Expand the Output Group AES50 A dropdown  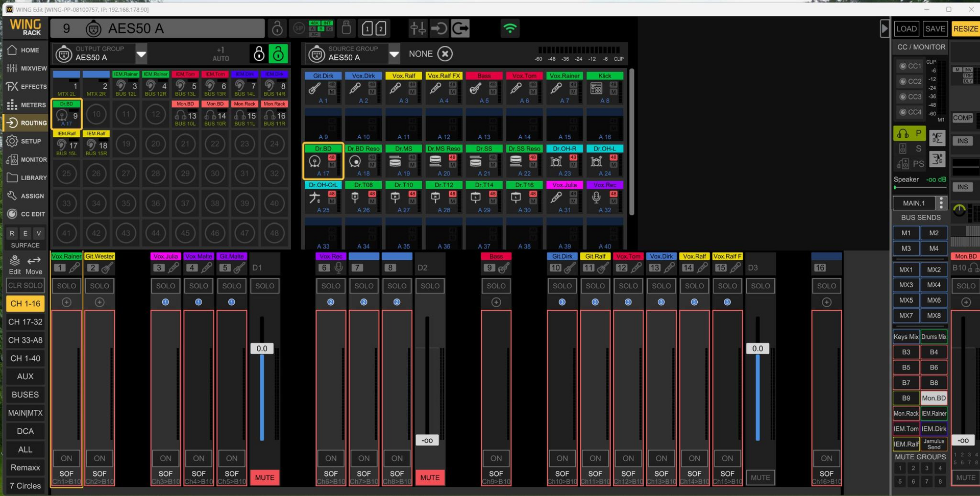coord(141,54)
